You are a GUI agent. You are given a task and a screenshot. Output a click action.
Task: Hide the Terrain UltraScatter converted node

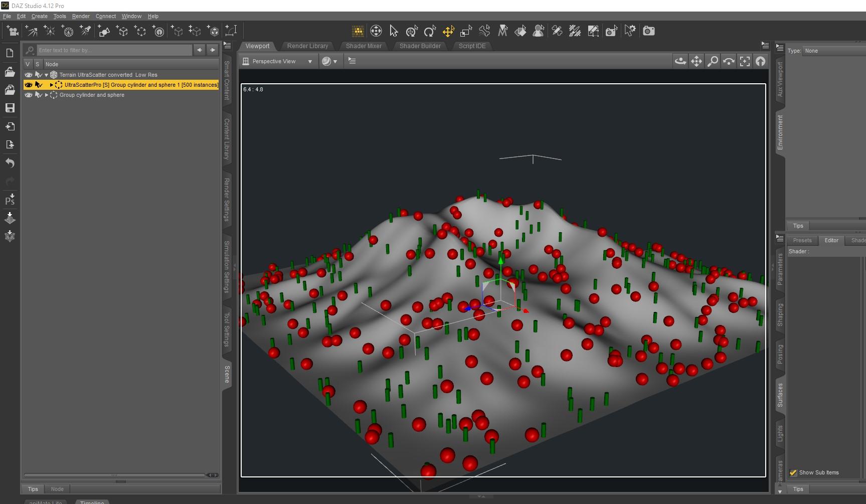[x=29, y=75]
